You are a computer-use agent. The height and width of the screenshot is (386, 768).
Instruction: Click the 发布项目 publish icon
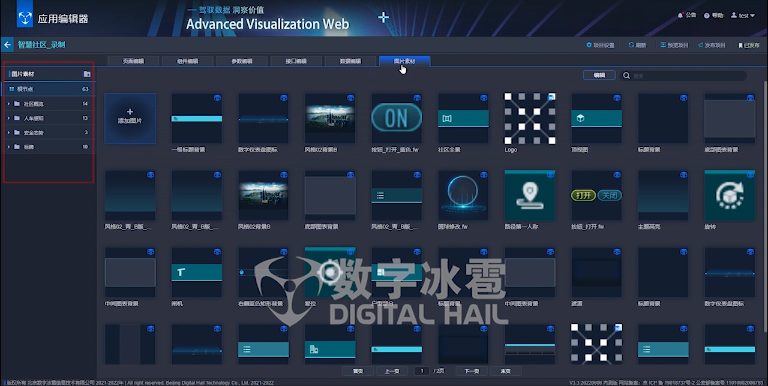click(x=701, y=45)
